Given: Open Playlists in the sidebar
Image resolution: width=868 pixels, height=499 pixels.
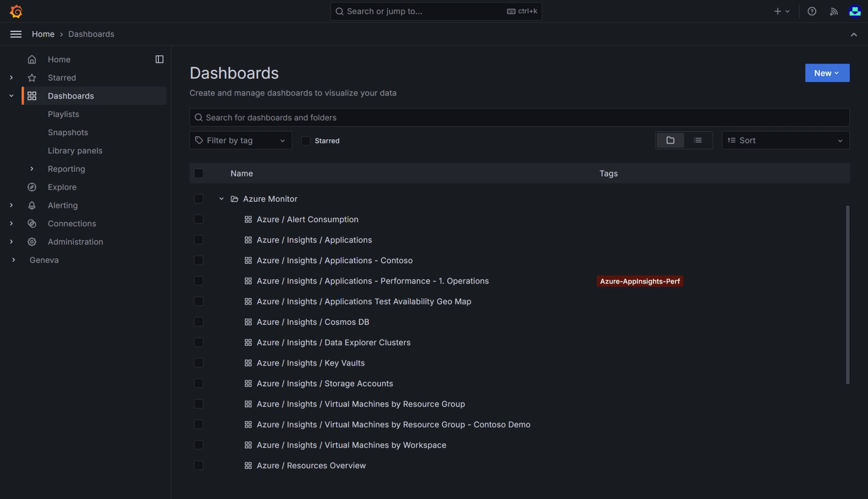Looking at the screenshot, I should pos(63,114).
